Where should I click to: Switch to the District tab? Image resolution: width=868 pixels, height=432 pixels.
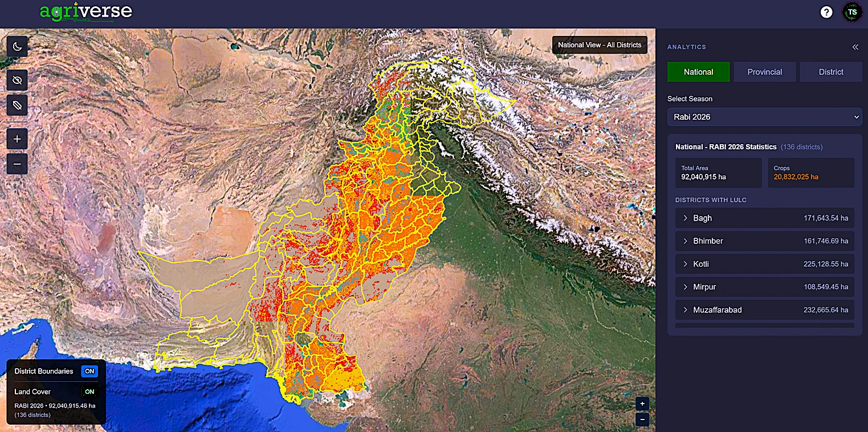pos(831,72)
